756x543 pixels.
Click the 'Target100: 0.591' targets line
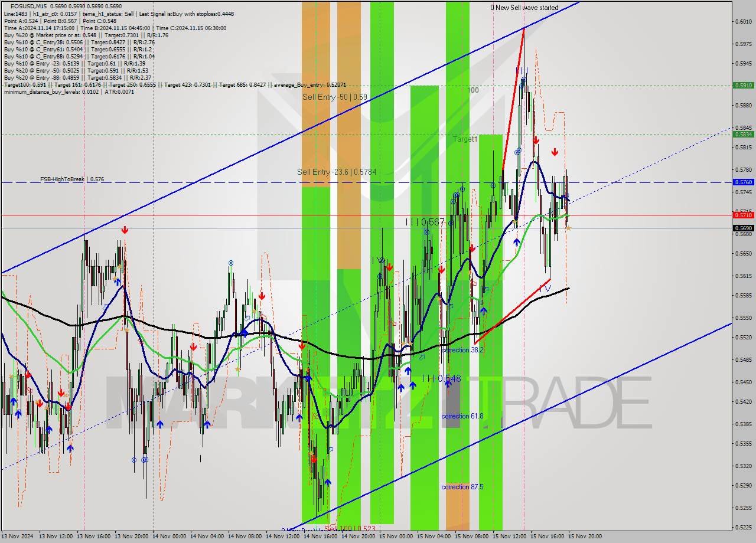[x=175, y=85]
